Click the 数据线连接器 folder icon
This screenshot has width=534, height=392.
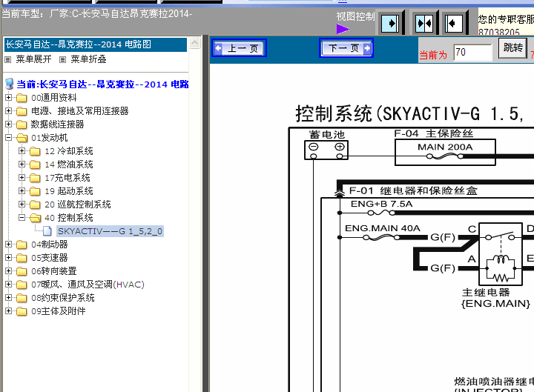click(22, 124)
